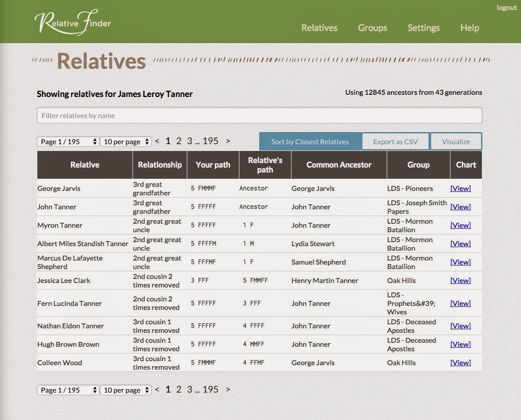Open the Page 1 / 195 selector
The width and height of the screenshot is (521, 420).
point(68,141)
